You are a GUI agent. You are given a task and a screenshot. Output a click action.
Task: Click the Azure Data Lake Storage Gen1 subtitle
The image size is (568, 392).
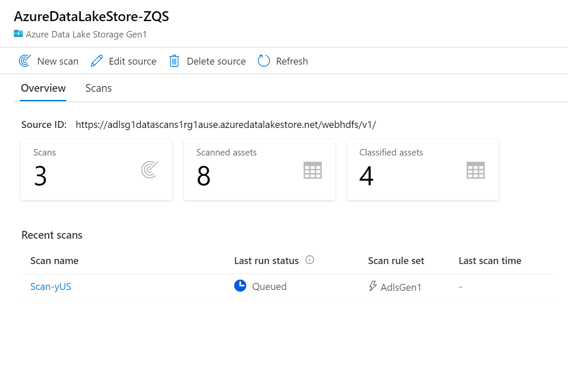coord(86,34)
